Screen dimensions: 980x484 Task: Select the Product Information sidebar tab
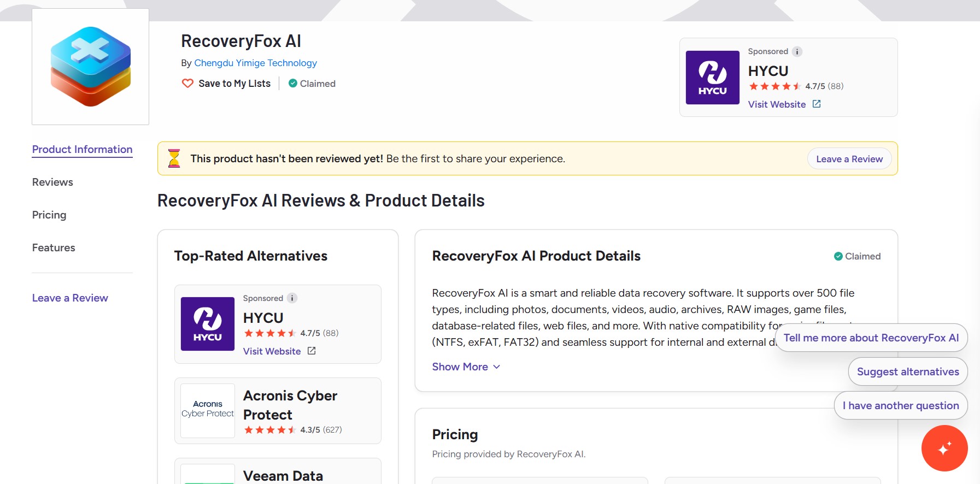coord(82,149)
